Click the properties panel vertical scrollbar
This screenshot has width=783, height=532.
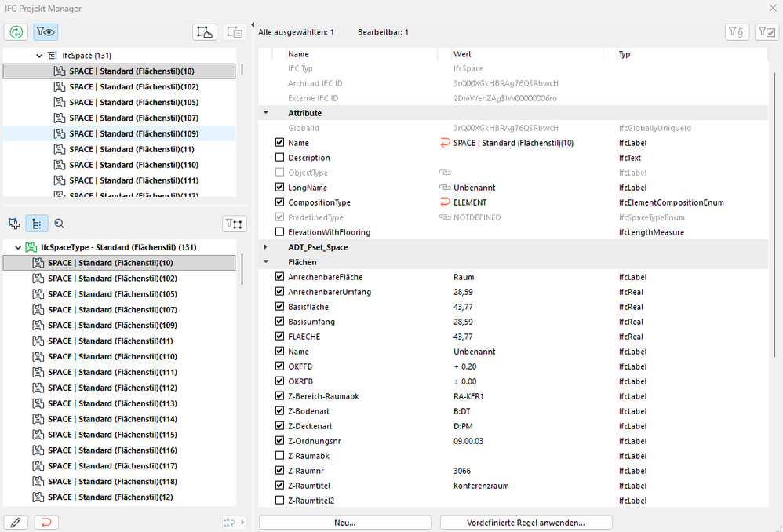click(x=774, y=215)
